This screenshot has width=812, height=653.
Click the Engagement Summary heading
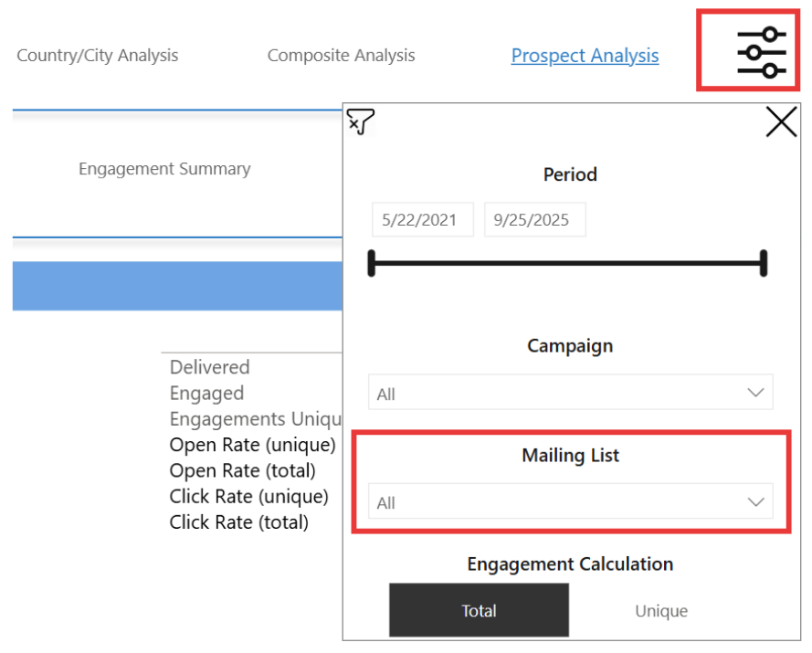click(164, 169)
